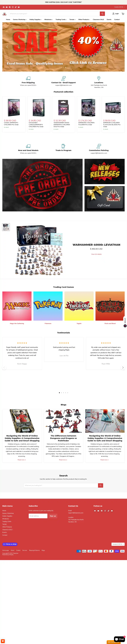Image resolution: width=127 pixels, height=644 pixels.
Task: Click the wishlist heart icon on the side tab
Action: tap(125, 326)
